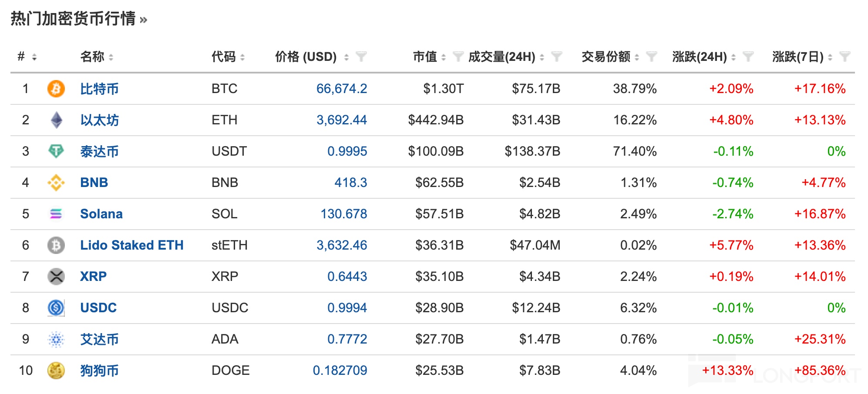Open filter for 价格 (USD) column
Image resolution: width=868 pixels, height=394 pixels.
[361, 57]
